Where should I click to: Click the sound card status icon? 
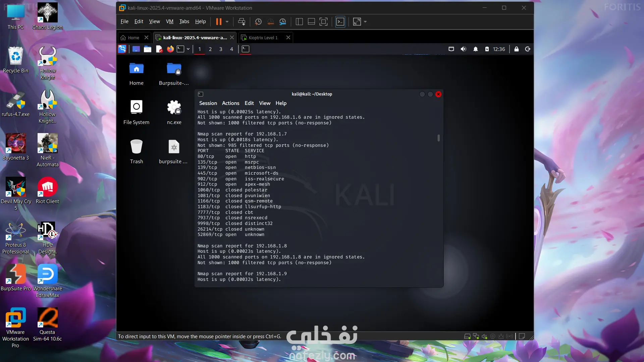484,337
